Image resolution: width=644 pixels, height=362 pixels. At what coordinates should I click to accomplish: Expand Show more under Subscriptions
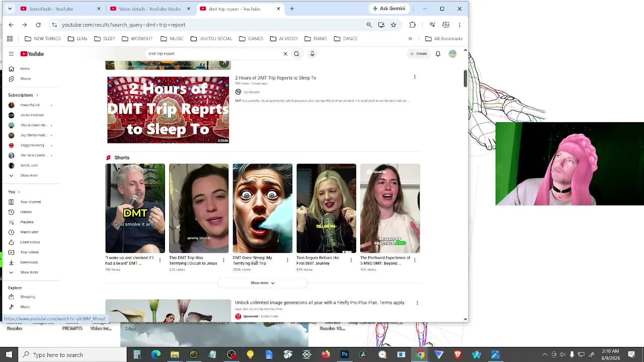pos(29,175)
